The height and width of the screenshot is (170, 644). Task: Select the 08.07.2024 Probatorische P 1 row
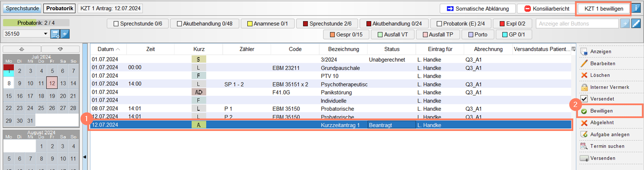click(331, 108)
